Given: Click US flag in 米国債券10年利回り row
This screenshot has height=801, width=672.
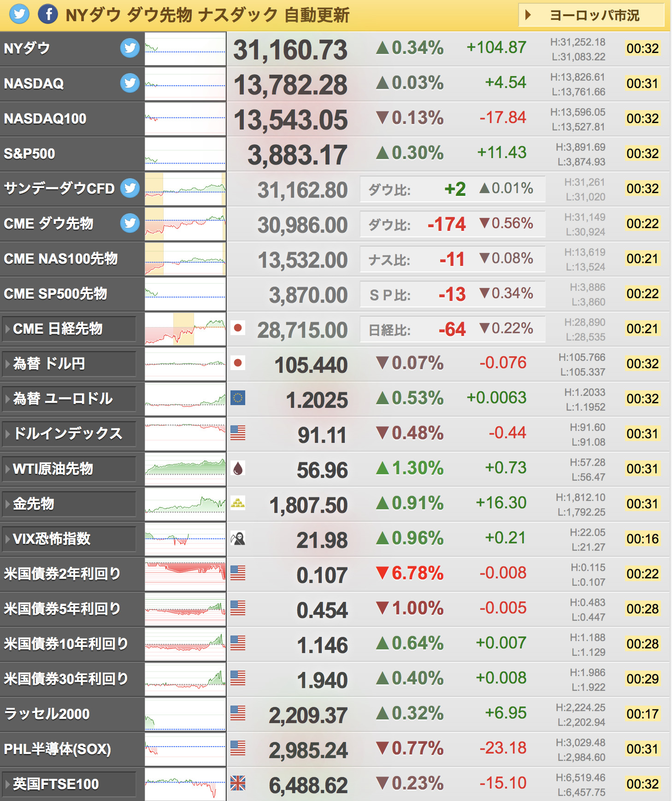Looking at the screenshot, I should pyautogui.click(x=238, y=643).
